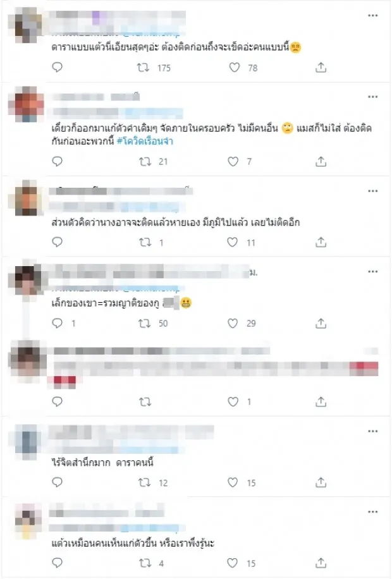This screenshot has width=392, height=579.
Task: Open tweet text starting with ส่วนตัวคิดว่า
Action: pyautogui.click(x=176, y=222)
